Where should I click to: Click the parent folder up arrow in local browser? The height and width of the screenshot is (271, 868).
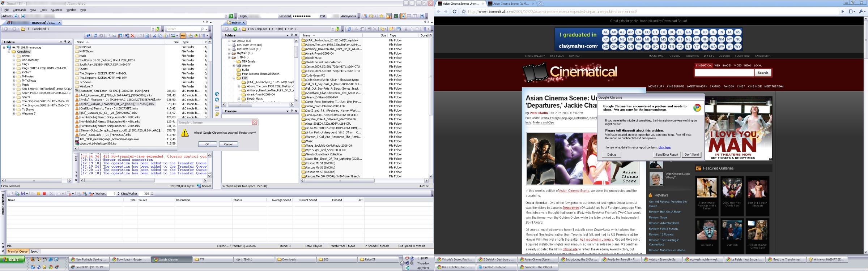pyautogui.click(x=337, y=29)
